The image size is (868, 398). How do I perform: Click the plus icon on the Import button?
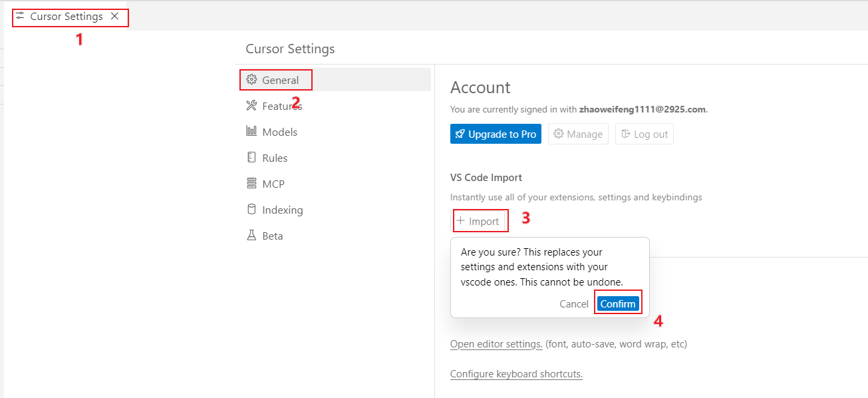click(x=460, y=221)
